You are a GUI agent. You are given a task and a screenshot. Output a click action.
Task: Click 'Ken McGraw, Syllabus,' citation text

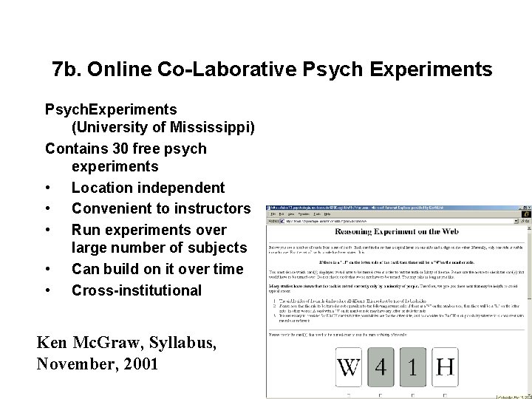(x=126, y=343)
